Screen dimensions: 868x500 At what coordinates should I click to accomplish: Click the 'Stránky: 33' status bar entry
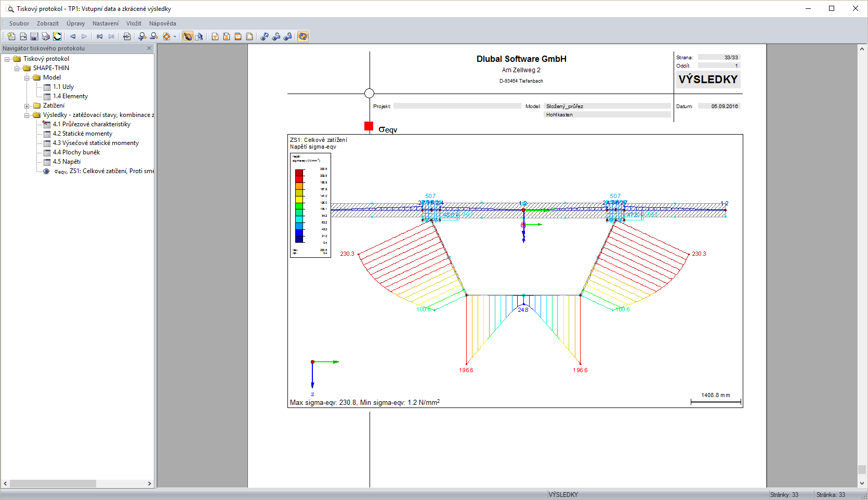784,495
